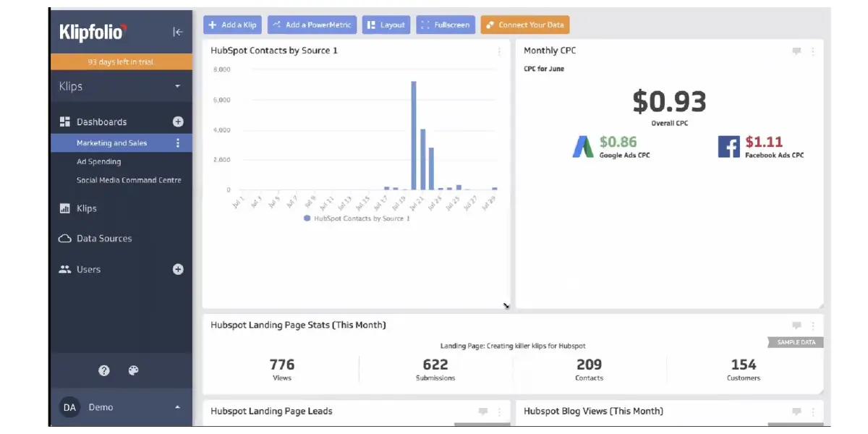Click the Google Ads logo
This screenshot has height=434, width=868.
[583, 147]
